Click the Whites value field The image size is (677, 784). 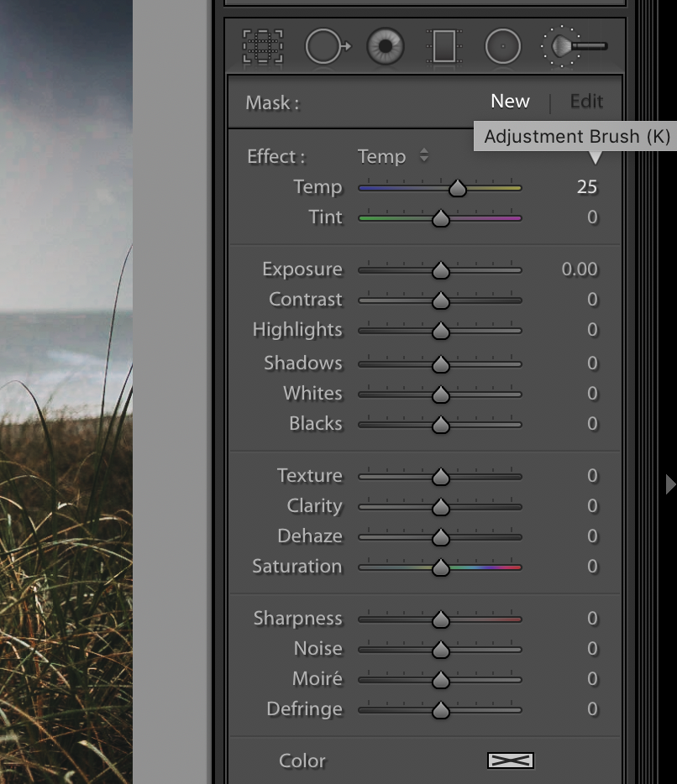pos(592,394)
